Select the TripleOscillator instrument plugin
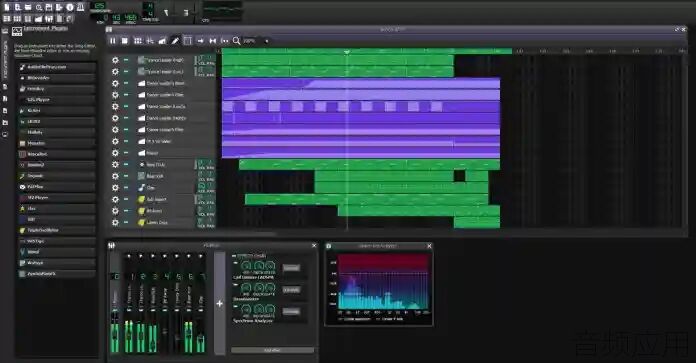Screen dimensions: 696x363 (57, 230)
